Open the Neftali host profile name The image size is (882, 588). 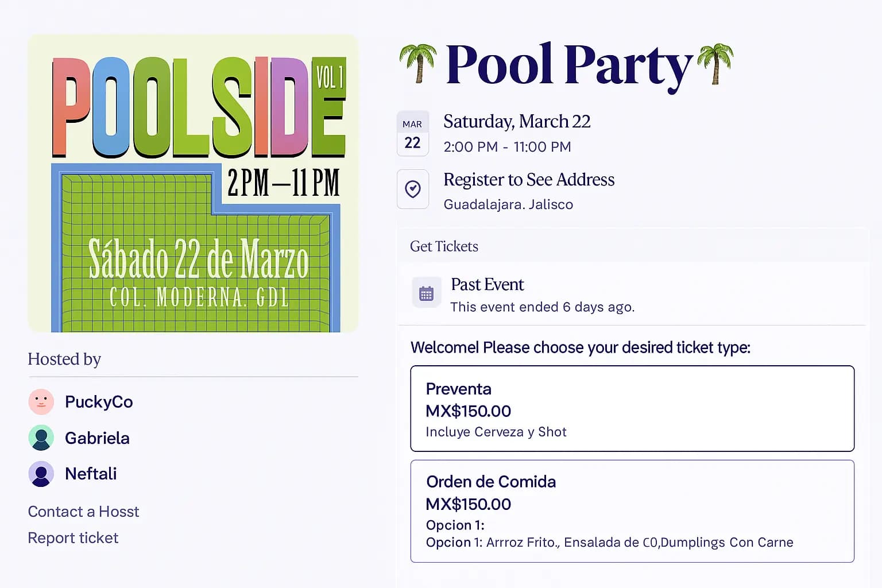pyautogui.click(x=91, y=474)
